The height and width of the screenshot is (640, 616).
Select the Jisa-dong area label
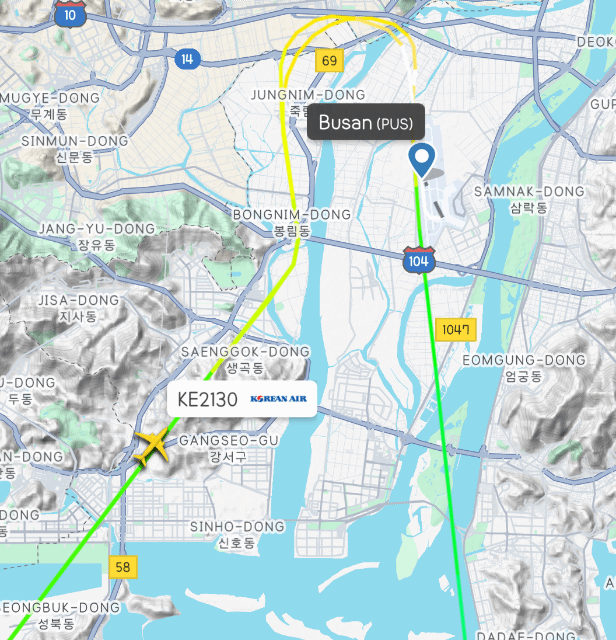click(x=78, y=308)
